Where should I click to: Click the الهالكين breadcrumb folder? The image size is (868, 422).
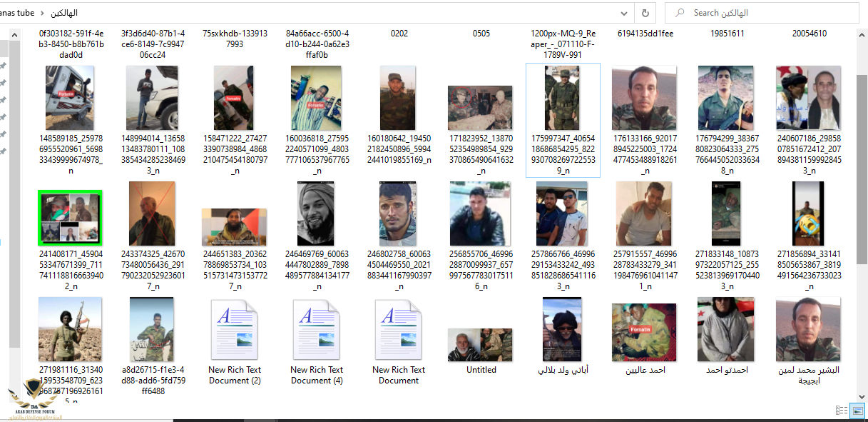click(x=65, y=14)
